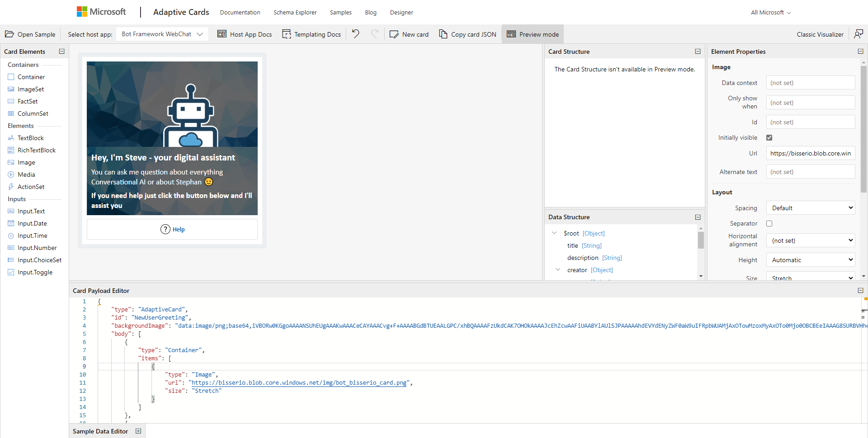Pick the ColumnSet element icon
Screen dimensions: 868x438
coord(11,113)
